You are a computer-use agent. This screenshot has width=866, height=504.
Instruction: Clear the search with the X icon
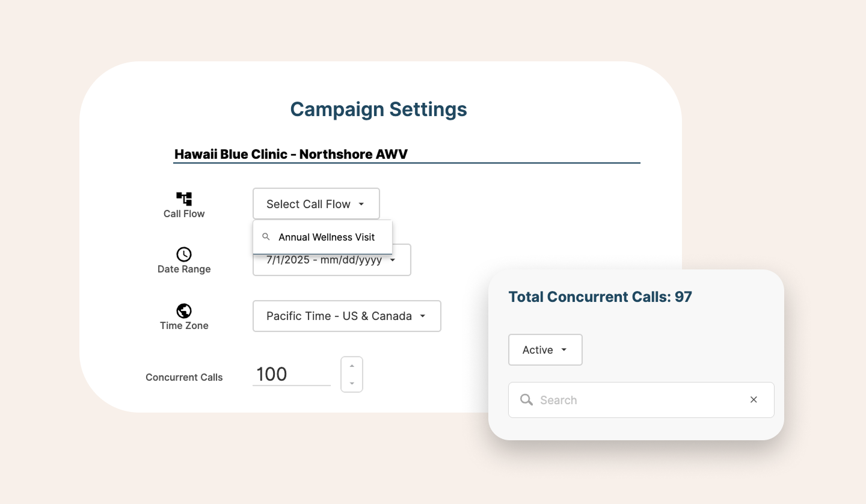[754, 400]
